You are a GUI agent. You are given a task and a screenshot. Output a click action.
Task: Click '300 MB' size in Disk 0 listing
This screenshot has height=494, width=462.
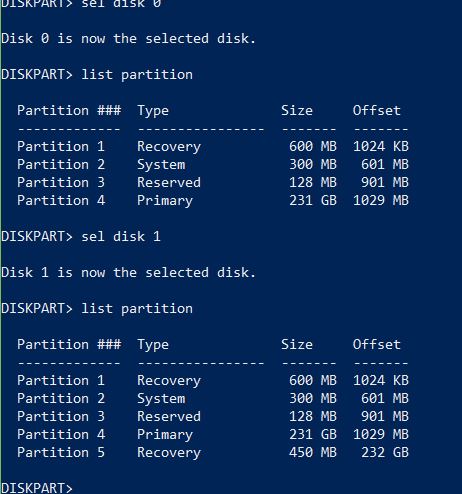point(313,164)
